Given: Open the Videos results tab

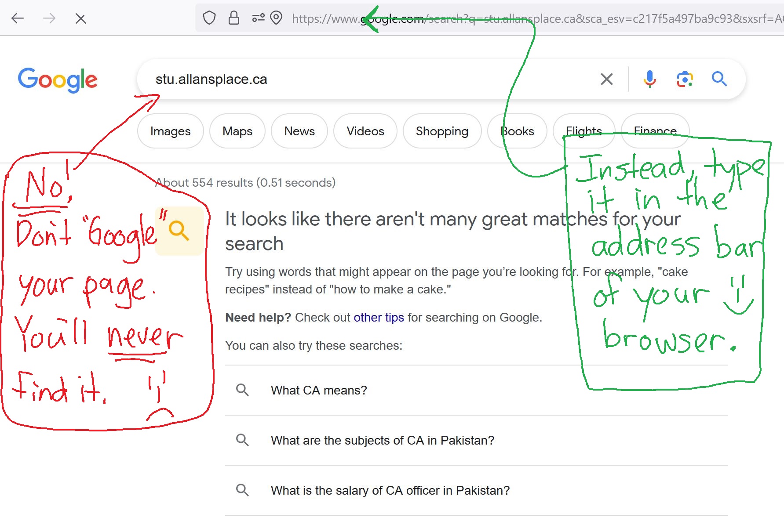Looking at the screenshot, I should [365, 131].
